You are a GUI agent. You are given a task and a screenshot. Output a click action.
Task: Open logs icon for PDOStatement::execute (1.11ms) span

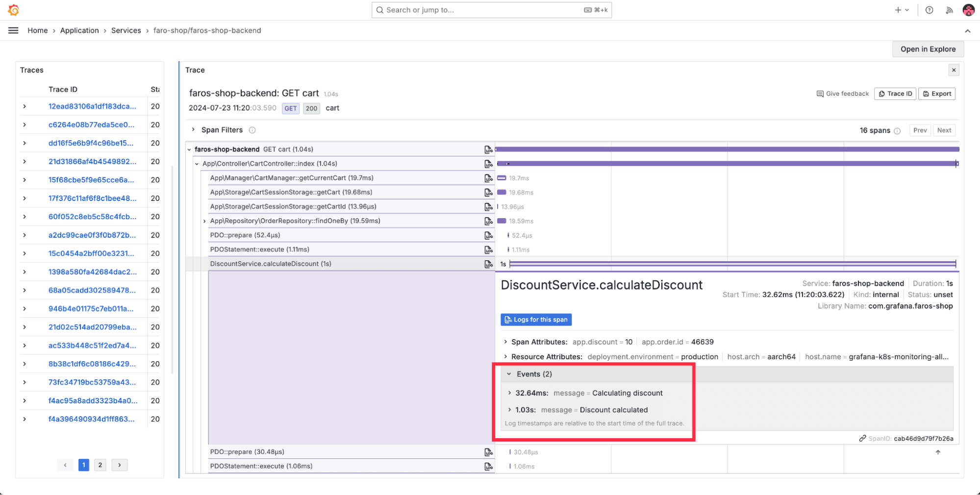click(488, 249)
